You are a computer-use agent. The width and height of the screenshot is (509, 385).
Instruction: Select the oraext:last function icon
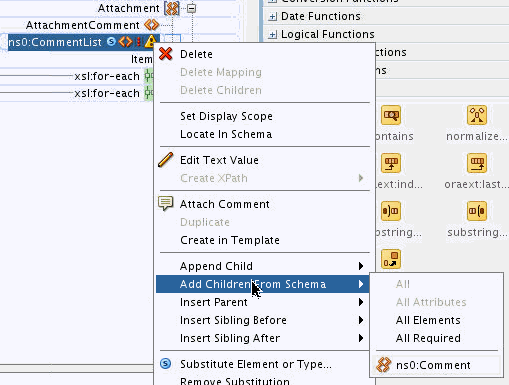(477, 163)
